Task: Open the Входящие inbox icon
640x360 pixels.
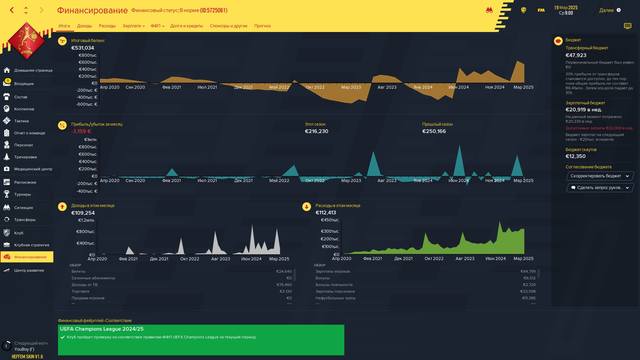Action: pyautogui.click(x=7, y=83)
